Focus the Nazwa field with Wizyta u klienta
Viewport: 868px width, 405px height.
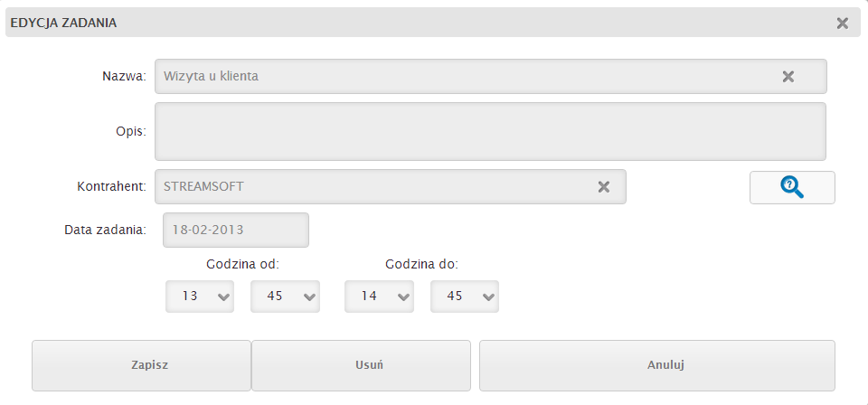pyautogui.click(x=490, y=76)
